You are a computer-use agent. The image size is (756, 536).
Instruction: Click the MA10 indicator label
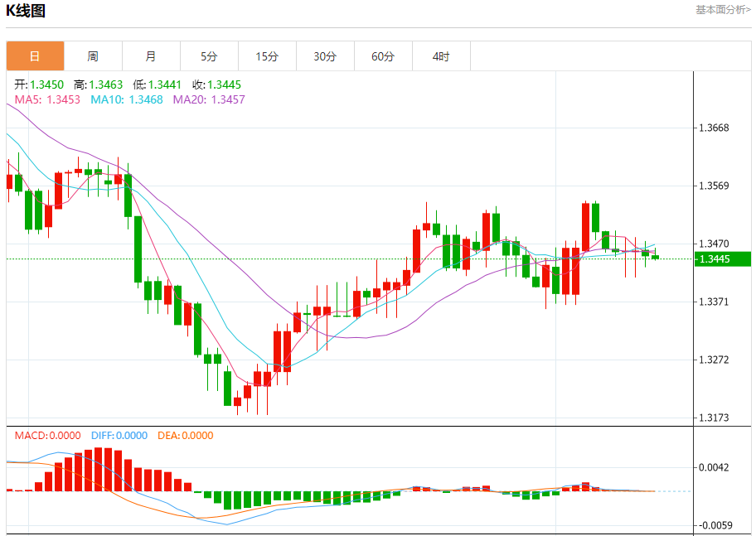click(126, 99)
